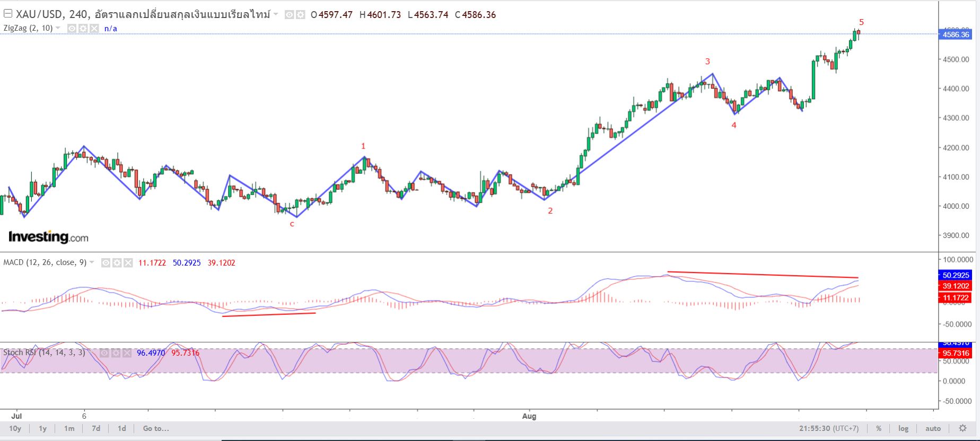
Task: Remove the Stoch RSI indicator with its X icon
Action: pos(126,352)
